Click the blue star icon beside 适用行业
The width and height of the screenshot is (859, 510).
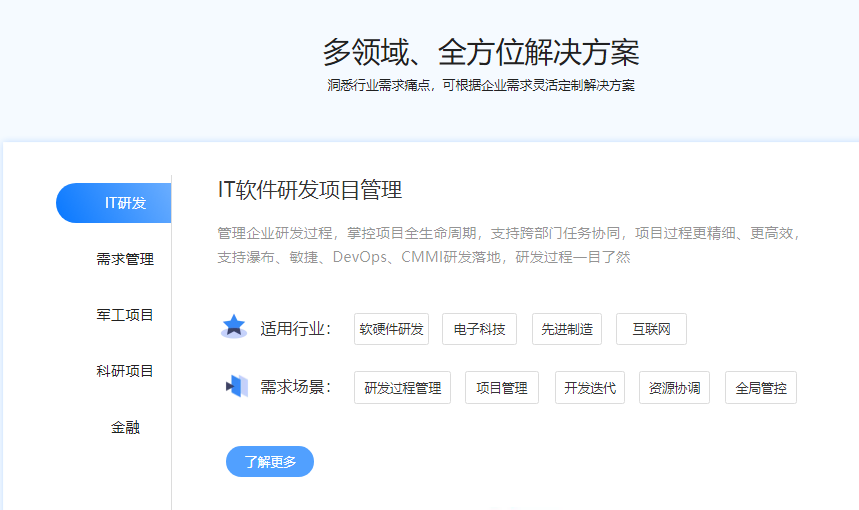(x=234, y=326)
